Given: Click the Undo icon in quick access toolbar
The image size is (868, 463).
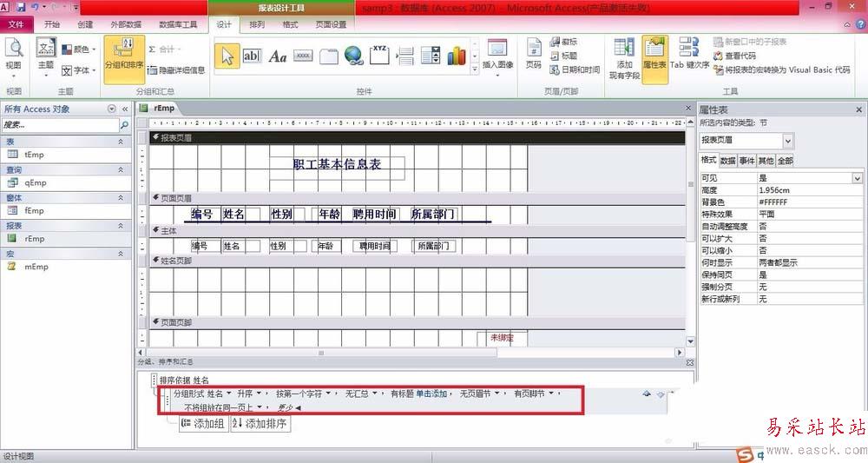Looking at the screenshot, I should 36,7.
